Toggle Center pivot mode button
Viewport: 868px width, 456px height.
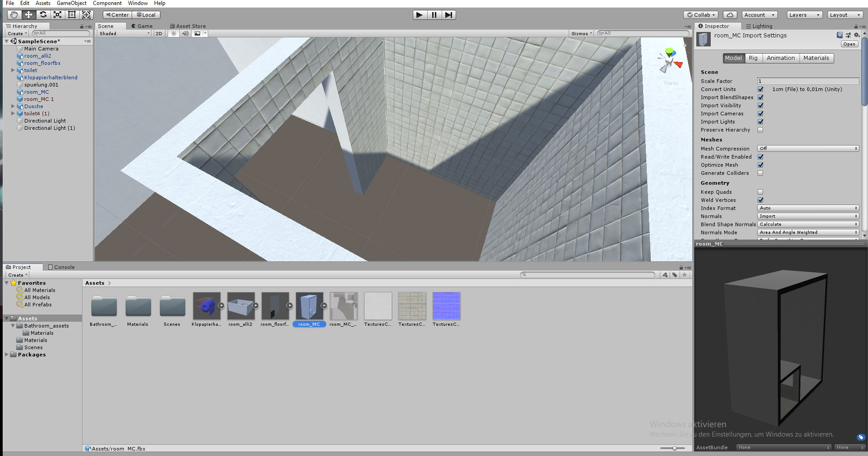point(117,15)
